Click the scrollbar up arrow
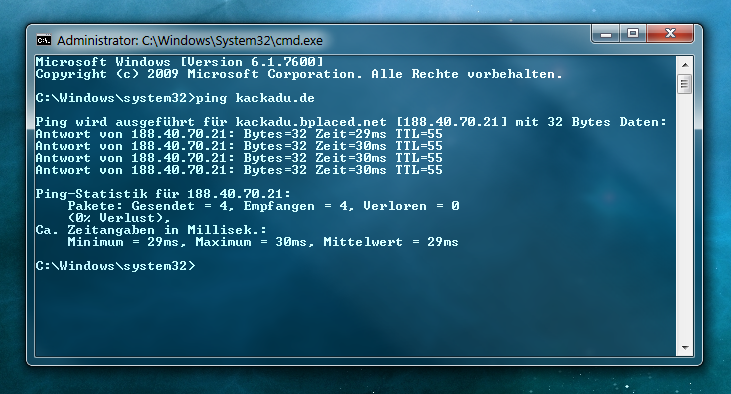This screenshot has height=394, width=731. point(685,65)
